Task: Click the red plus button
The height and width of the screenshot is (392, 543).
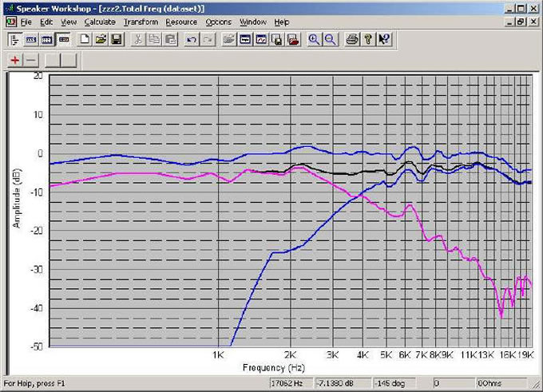Action: tap(14, 61)
